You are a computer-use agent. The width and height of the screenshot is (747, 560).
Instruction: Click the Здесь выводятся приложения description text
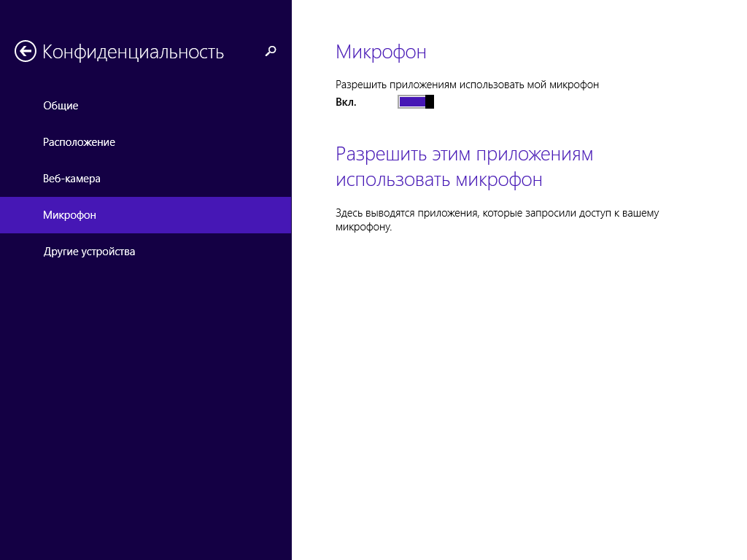point(497,213)
